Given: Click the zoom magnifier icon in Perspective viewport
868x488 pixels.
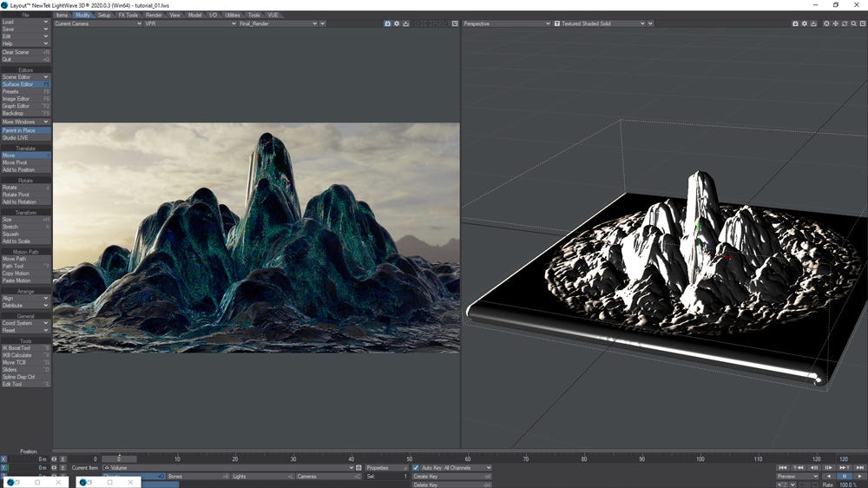Looking at the screenshot, I should pos(853,23).
